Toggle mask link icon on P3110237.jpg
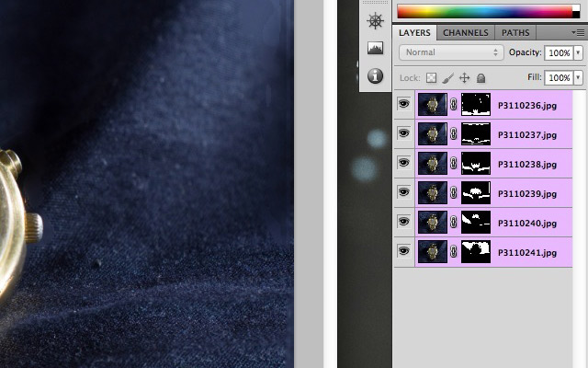Image resolution: width=588 pixels, height=368 pixels. click(x=453, y=133)
